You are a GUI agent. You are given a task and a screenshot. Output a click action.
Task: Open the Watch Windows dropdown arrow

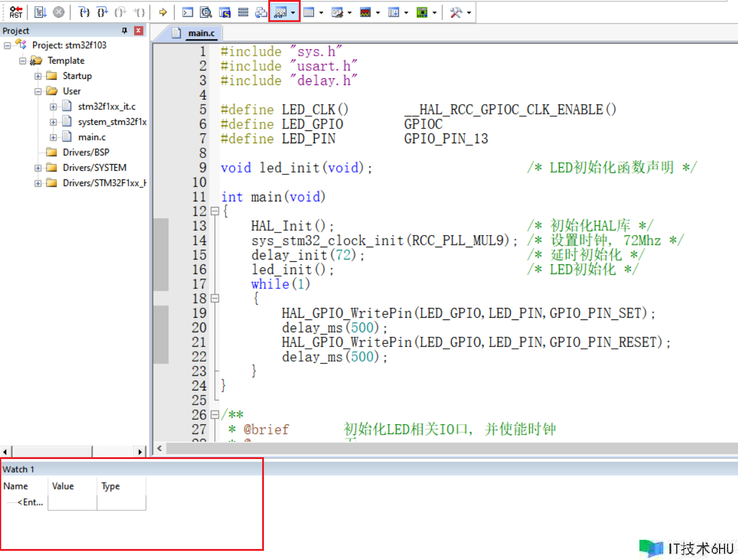[294, 12]
